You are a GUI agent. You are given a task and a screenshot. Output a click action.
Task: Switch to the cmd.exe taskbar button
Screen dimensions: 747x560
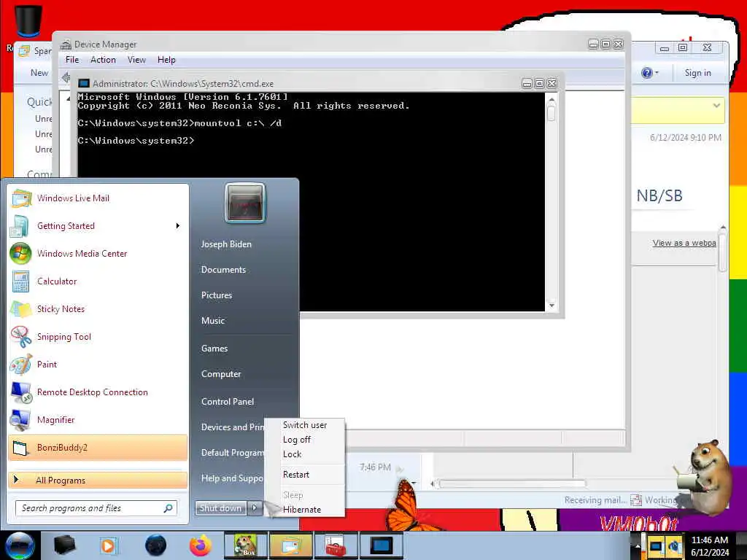pos(382,545)
